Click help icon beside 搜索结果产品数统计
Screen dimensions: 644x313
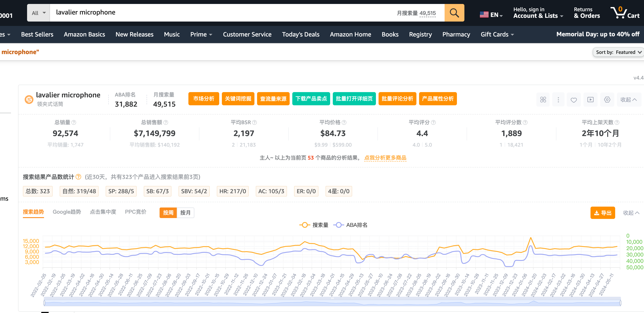(x=78, y=177)
